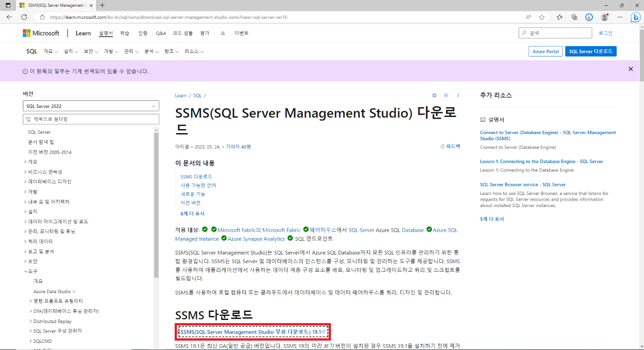This screenshot has height=350, width=644.
Task: Open SQL Server Browser service link
Action: click(x=523, y=185)
